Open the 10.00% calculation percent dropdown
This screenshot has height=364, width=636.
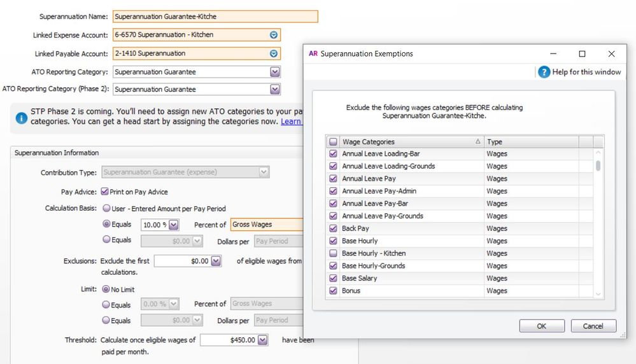(174, 225)
